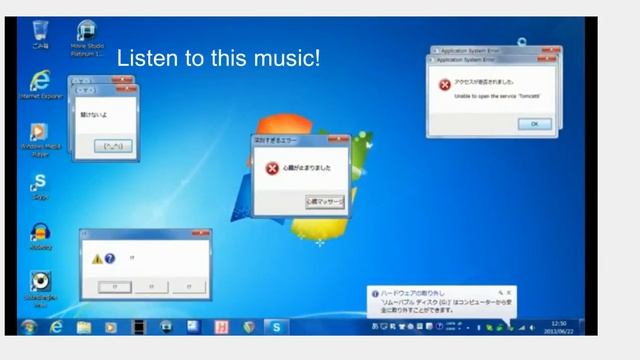Screen dimensions: 640x360
Task: Select the Audacity desktop icon
Action: tap(40, 236)
